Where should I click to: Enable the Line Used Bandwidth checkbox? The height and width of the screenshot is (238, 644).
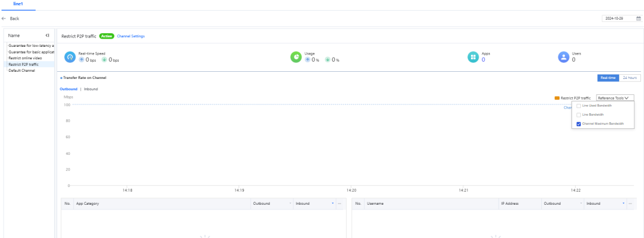579,106
